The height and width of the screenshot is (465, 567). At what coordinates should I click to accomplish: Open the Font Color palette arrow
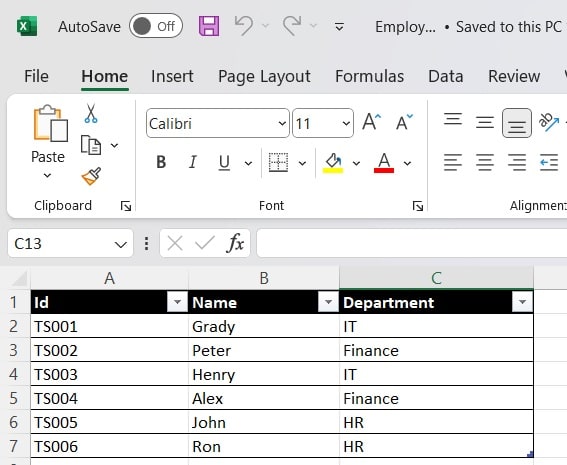click(x=408, y=163)
